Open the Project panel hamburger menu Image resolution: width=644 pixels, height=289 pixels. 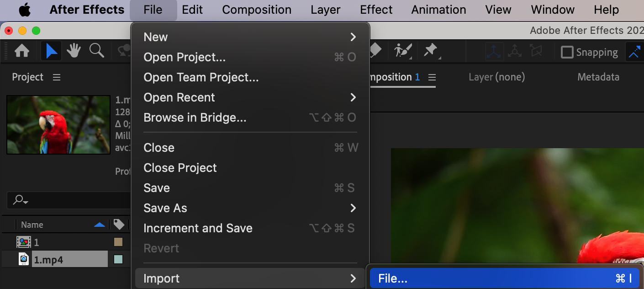57,77
